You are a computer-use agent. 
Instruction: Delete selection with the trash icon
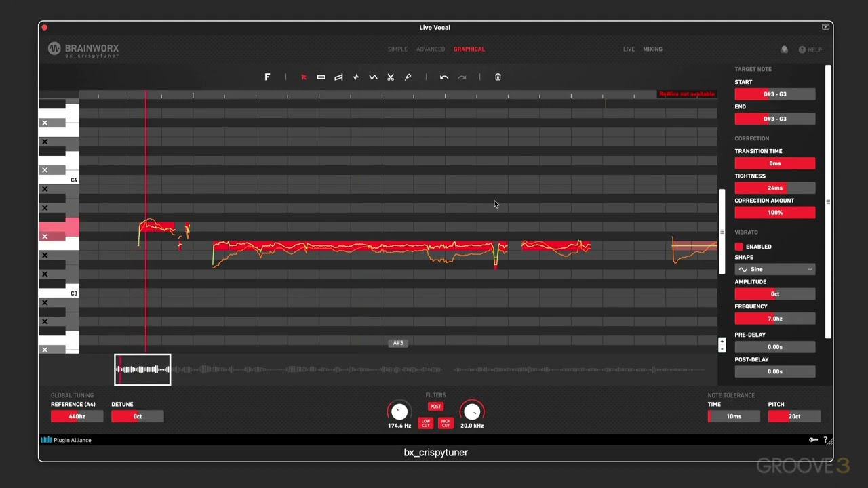click(498, 77)
